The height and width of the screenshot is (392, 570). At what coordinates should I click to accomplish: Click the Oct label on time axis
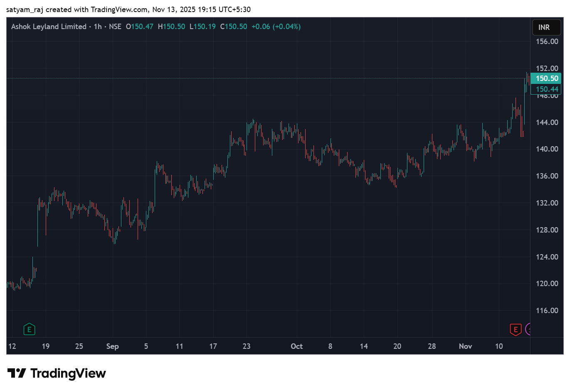pos(296,346)
